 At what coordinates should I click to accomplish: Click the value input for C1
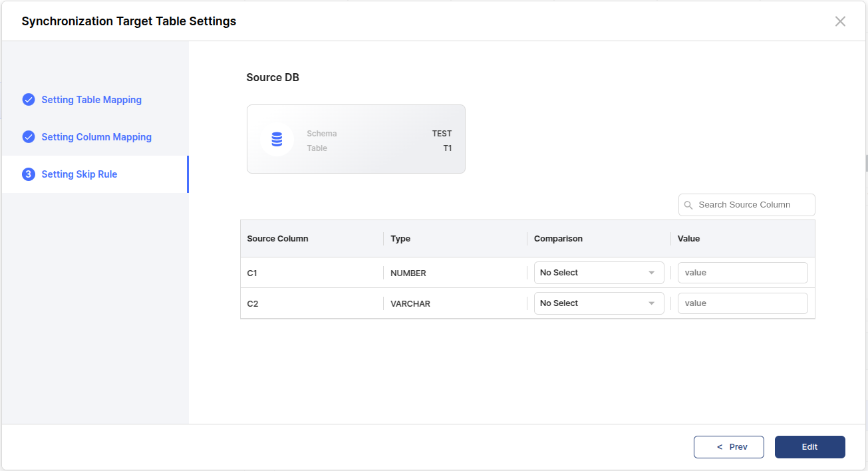(x=742, y=273)
